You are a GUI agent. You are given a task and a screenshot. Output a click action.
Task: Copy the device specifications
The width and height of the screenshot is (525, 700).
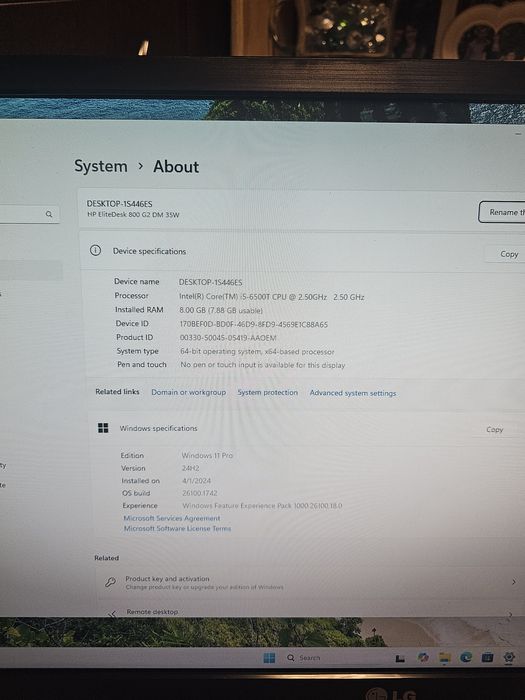coord(508,254)
